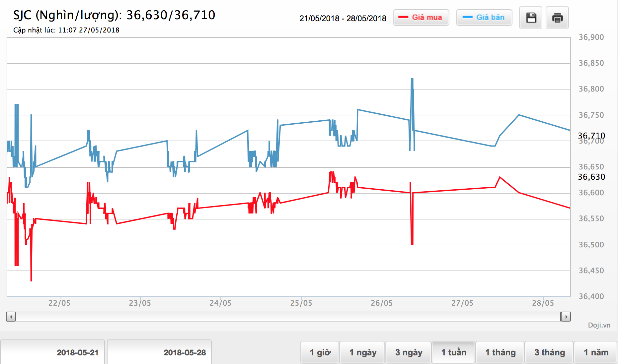This screenshot has width=618, height=364.
Task: Click the print chart icon
Action: coord(557,18)
